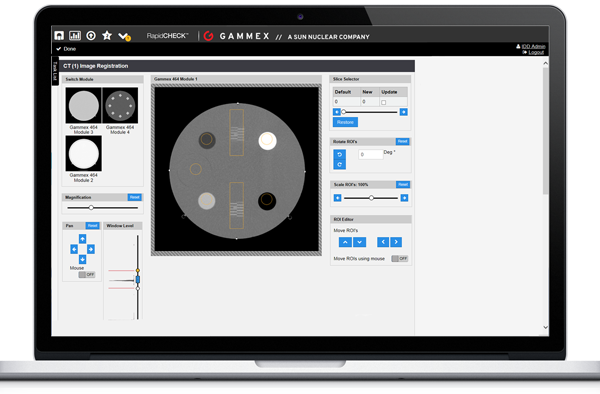Expand the Task List side tab
Screen dimensions: 600x394
(55, 71)
